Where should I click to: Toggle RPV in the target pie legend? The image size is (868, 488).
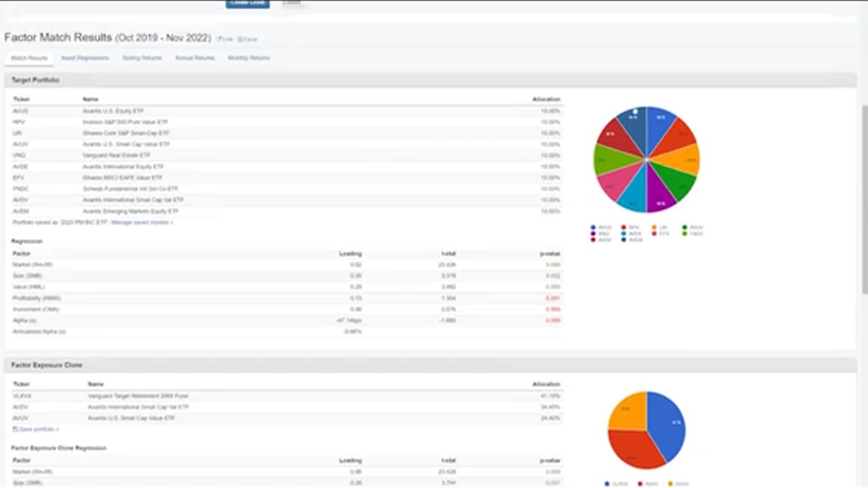pyautogui.click(x=631, y=228)
